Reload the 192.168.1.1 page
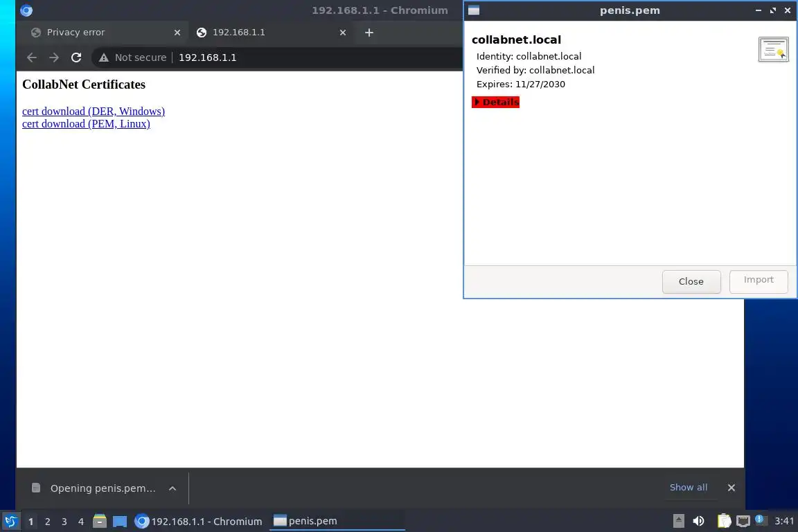This screenshot has height=532, width=798. (x=76, y=57)
